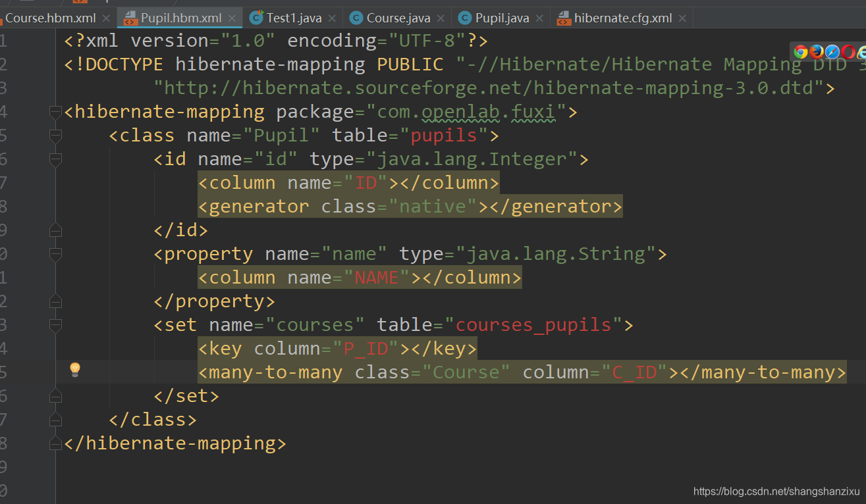Toggle fold marker at closing </id> tag
The height and width of the screenshot is (504, 866).
[x=55, y=230]
